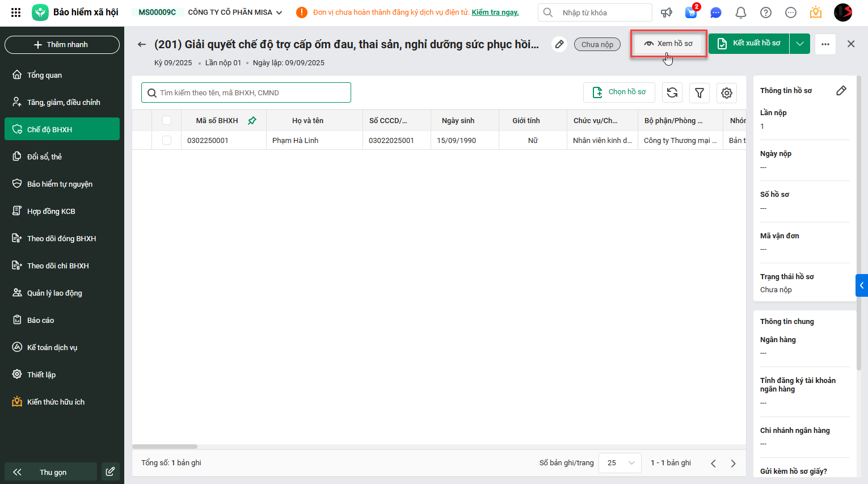This screenshot has height=484, width=868.
Task: Edit the record title with pencil icon
Action: pos(559,44)
